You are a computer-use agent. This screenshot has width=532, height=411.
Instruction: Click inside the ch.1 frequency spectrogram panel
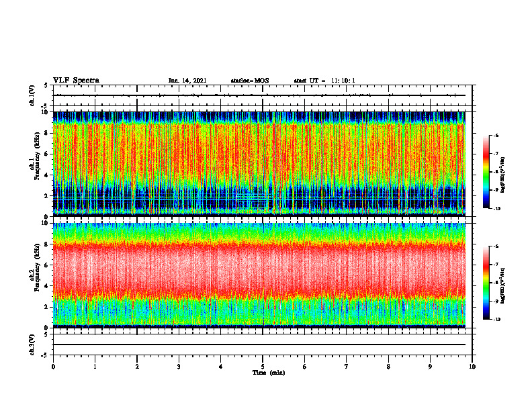coord(259,164)
